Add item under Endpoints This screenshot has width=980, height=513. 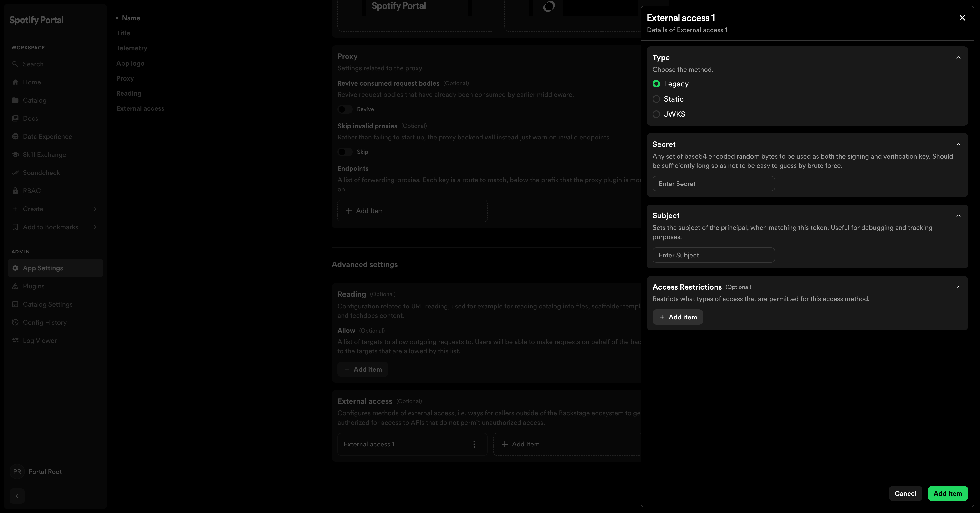pos(412,211)
